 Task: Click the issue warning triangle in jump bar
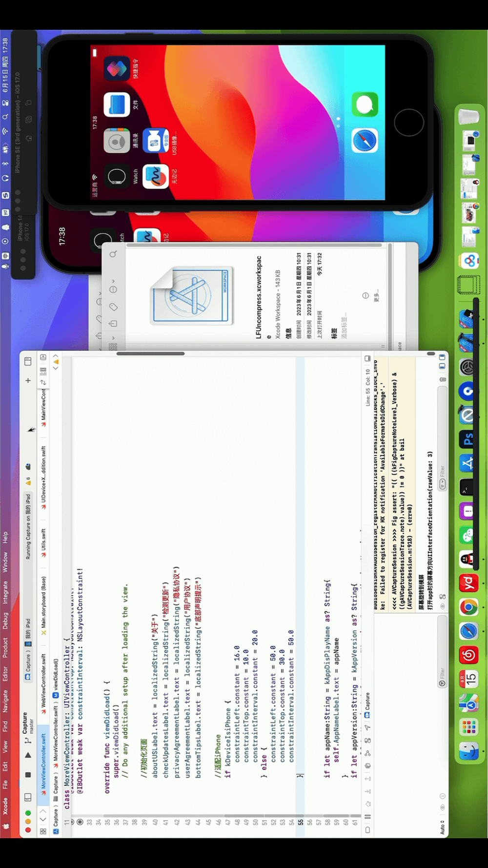pyautogui.click(x=56, y=362)
